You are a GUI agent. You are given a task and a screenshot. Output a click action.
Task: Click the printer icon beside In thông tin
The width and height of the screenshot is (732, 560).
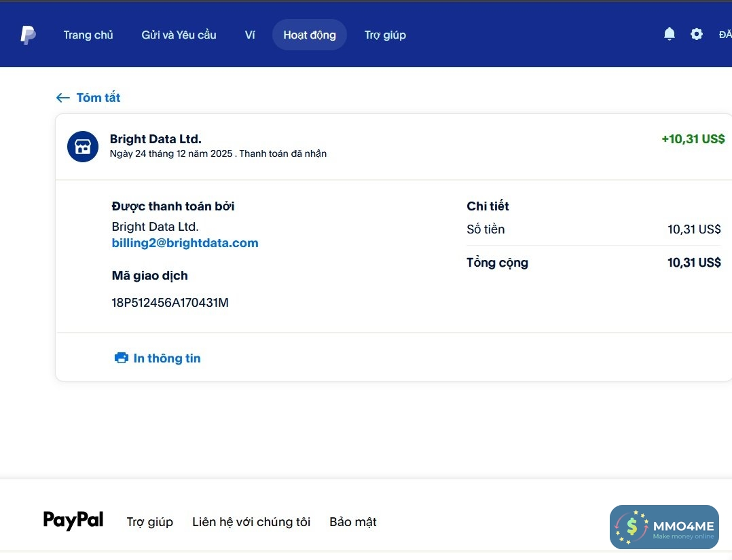click(x=122, y=358)
